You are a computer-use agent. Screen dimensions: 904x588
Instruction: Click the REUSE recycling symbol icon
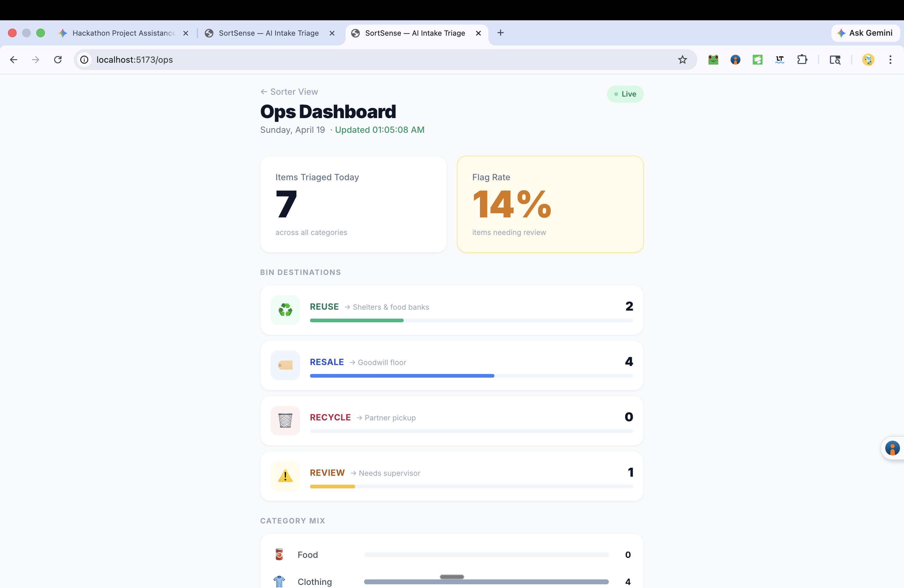[285, 310]
